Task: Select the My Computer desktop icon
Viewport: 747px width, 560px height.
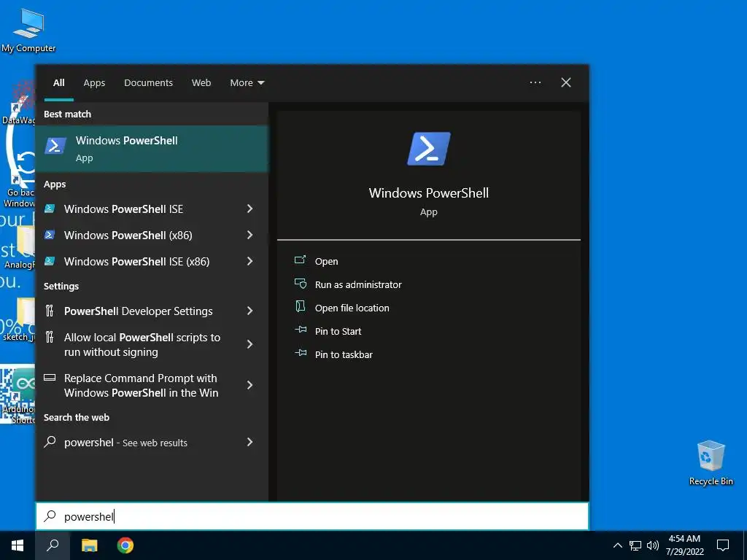Action: point(28,30)
